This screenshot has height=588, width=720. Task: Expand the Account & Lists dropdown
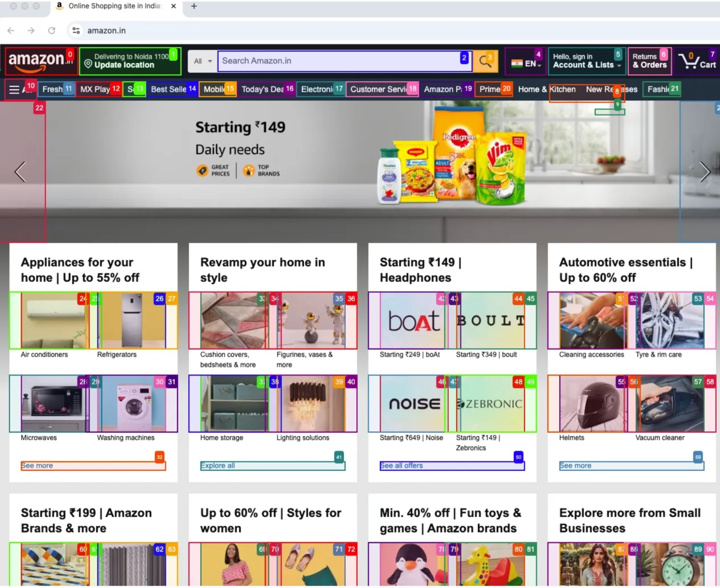click(587, 61)
